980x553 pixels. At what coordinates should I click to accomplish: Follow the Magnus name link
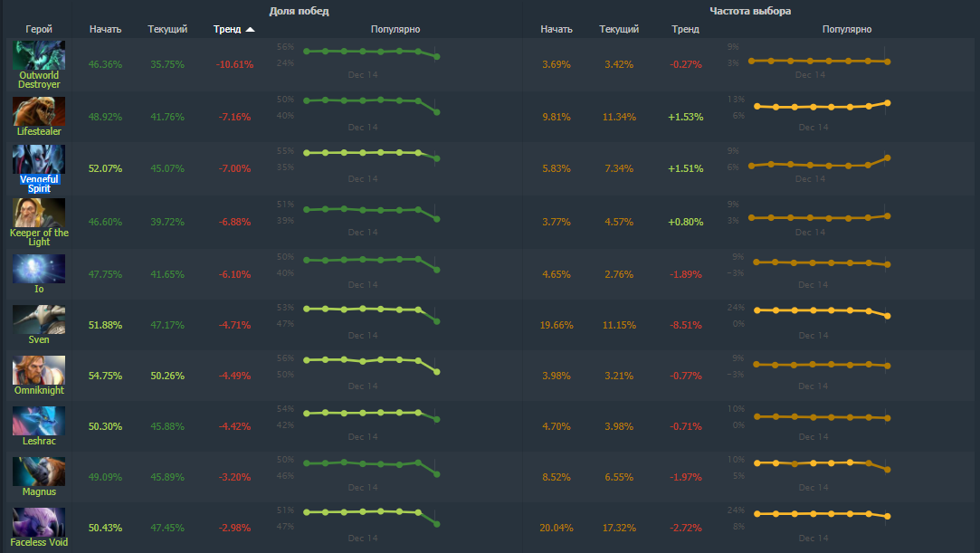pyautogui.click(x=39, y=491)
